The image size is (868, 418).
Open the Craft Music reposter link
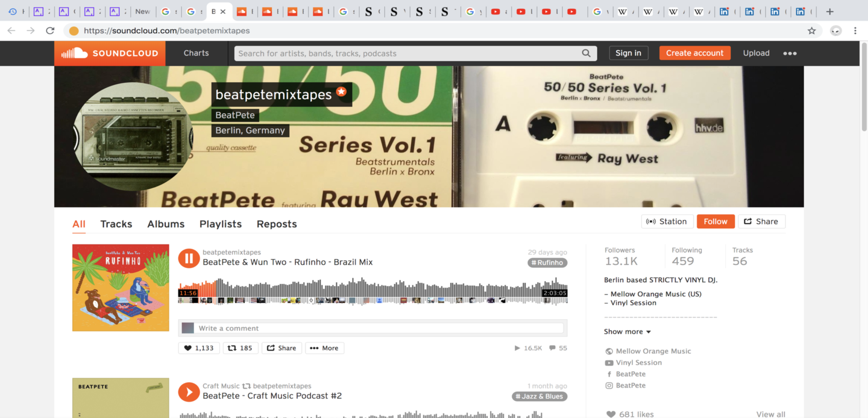click(x=221, y=386)
